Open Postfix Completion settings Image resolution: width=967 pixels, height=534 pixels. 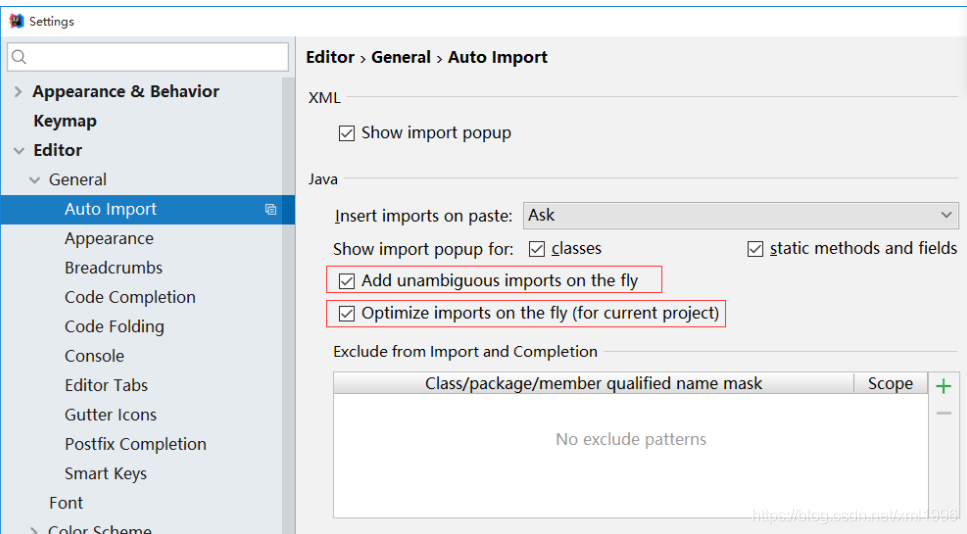click(x=136, y=444)
